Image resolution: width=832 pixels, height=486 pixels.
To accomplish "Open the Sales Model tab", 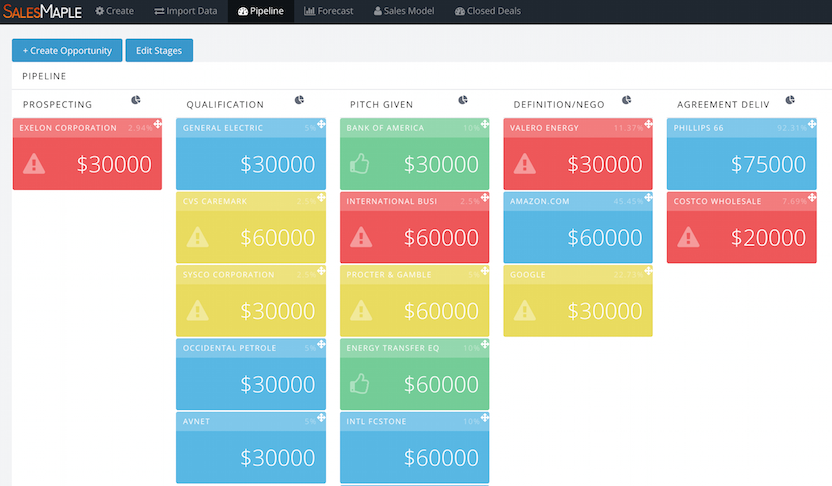I will click(406, 11).
